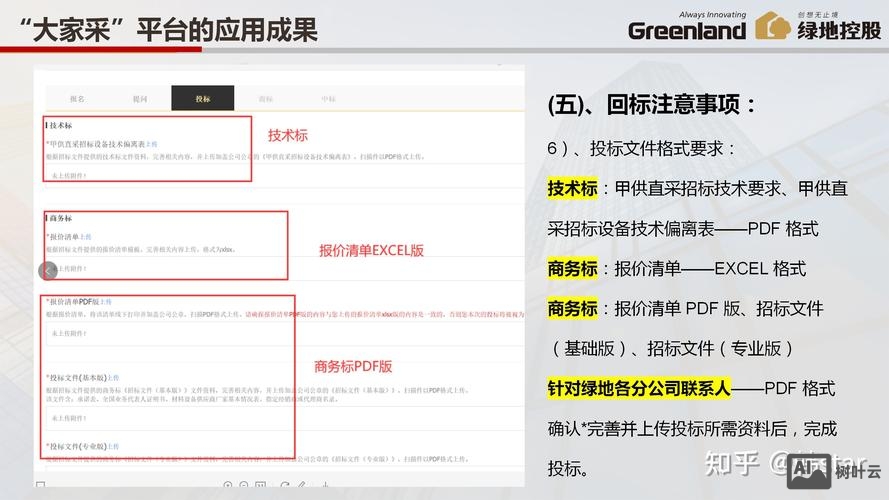Click the round grey previous-image arrow button
This screenshot has width=889, height=500.
(x=48, y=271)
